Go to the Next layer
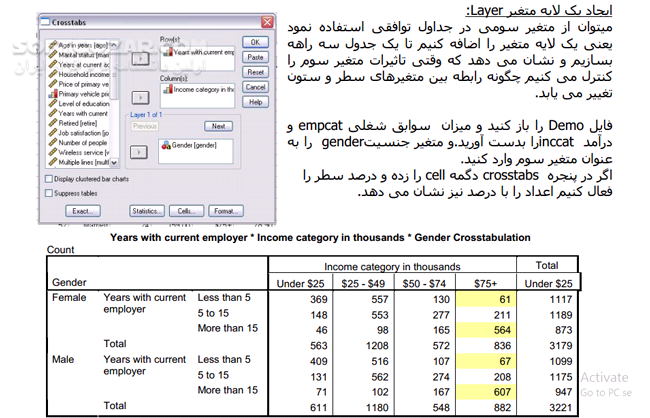 218,126
